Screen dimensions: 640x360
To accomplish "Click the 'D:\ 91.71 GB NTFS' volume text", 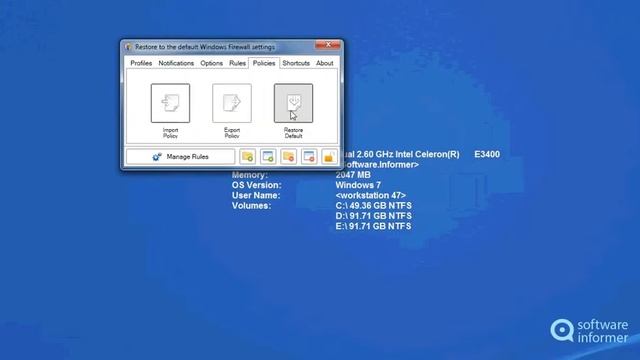I will click(373, 216).
